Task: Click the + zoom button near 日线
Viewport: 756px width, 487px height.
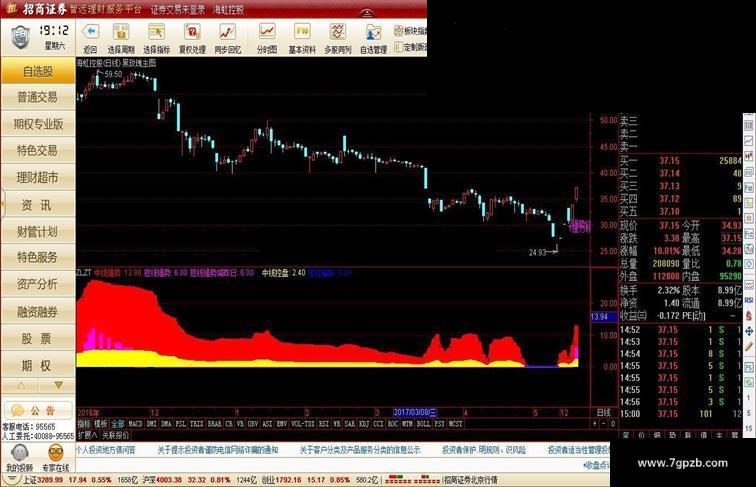Action: tap(595, 424)
